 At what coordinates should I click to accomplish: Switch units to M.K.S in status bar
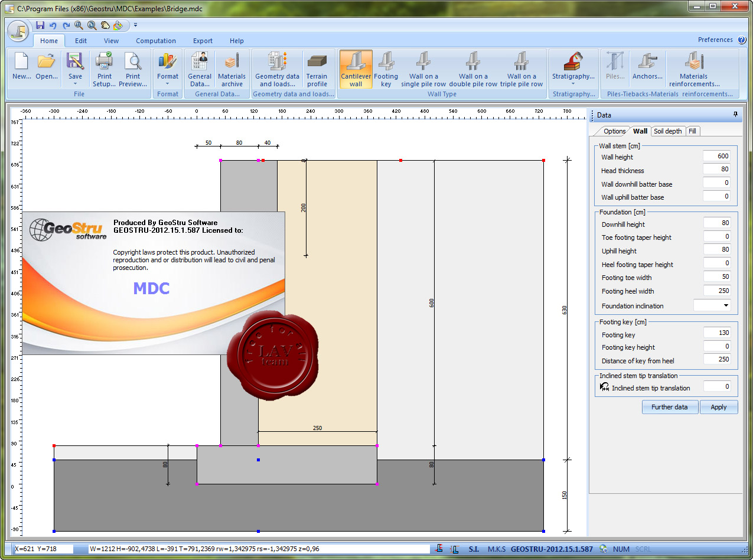pos(497,549)
